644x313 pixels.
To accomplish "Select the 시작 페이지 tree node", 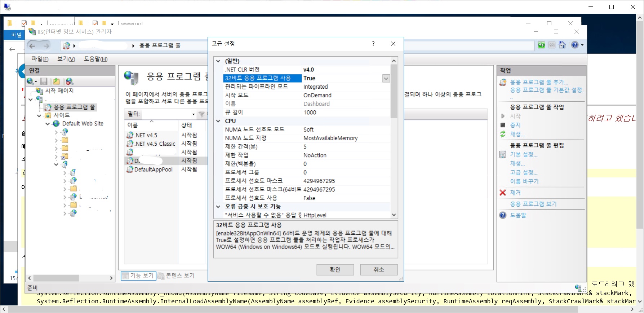I will pyautogui.click(x=59, y=91).
